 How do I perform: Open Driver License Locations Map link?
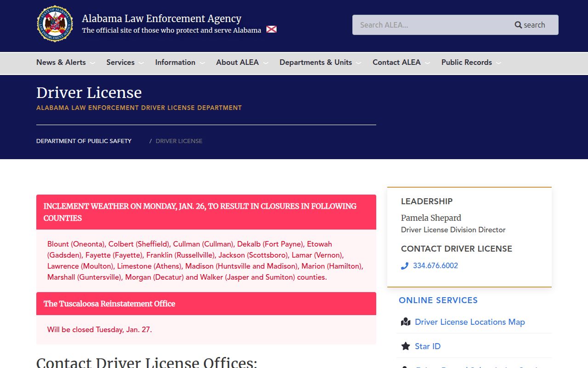[470, 322]
